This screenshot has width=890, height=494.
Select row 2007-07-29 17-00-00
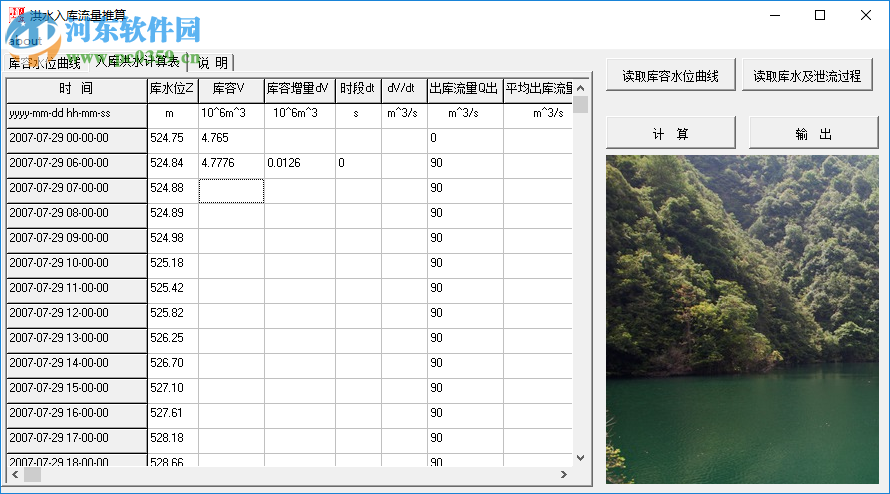click(x=77, y=440)
